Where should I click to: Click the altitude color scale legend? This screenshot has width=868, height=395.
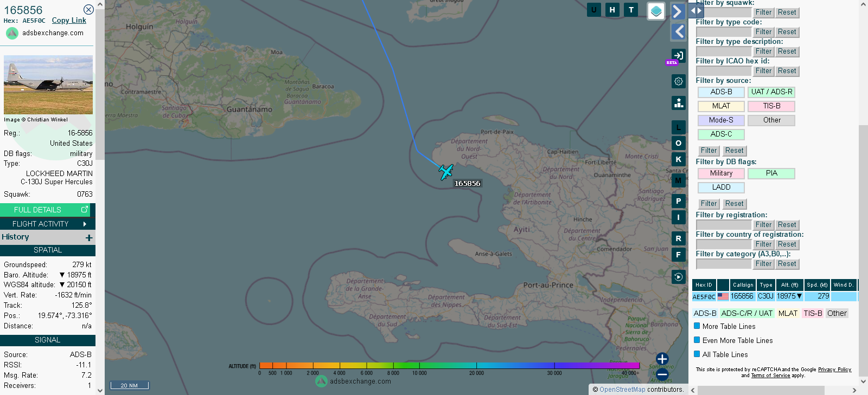(449, 366)
